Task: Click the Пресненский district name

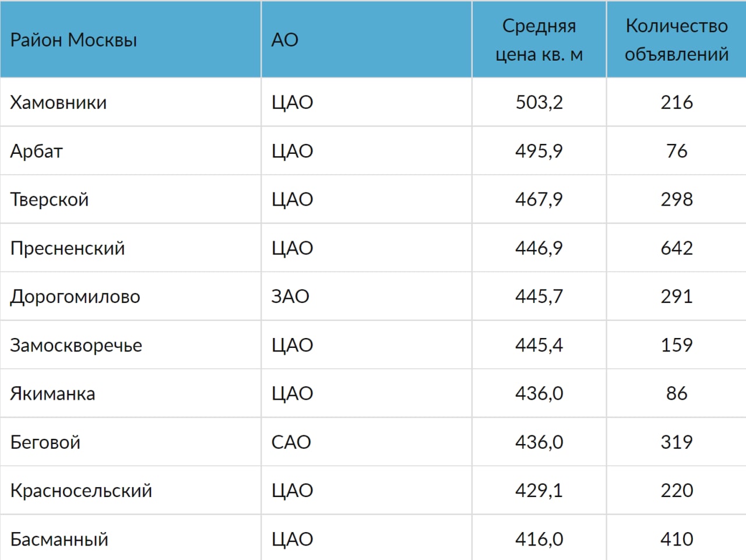Action: (x=68, y=248)
